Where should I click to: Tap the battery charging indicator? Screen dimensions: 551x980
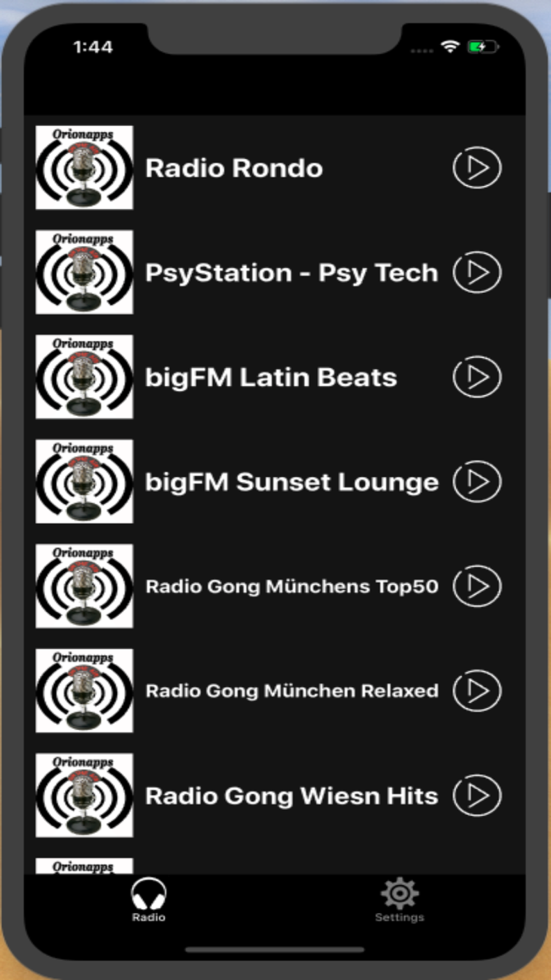coord(483,47)
